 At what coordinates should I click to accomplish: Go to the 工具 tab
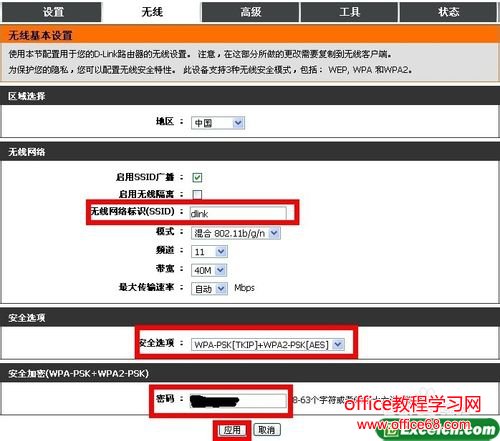(349, 12)
